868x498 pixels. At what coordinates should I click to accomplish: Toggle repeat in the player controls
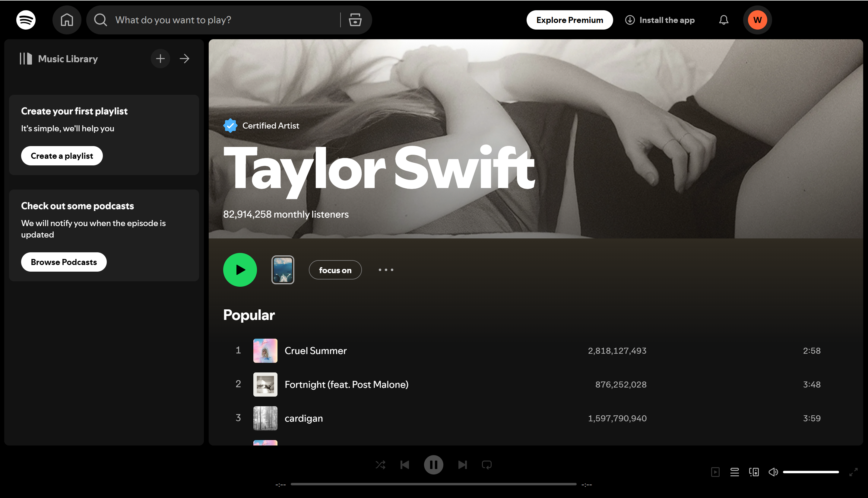486,465
